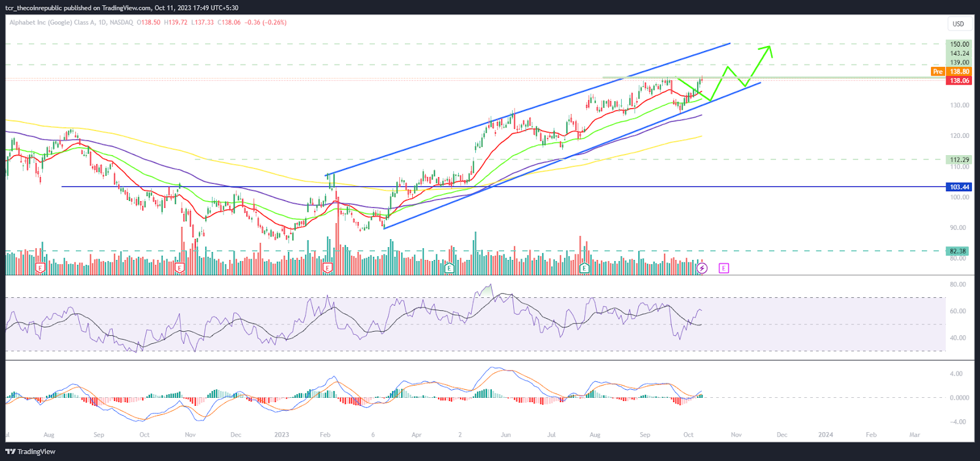This screenshot has height=461, width=980.
Task: Click the earliest red earnings marker on the chart
Action: (x=40, y=268)
